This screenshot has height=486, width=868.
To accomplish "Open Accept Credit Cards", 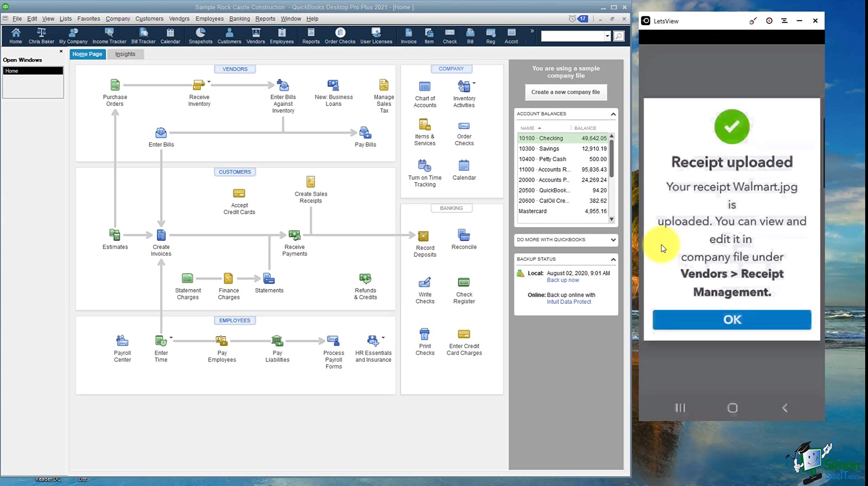I will pos(239,193).
